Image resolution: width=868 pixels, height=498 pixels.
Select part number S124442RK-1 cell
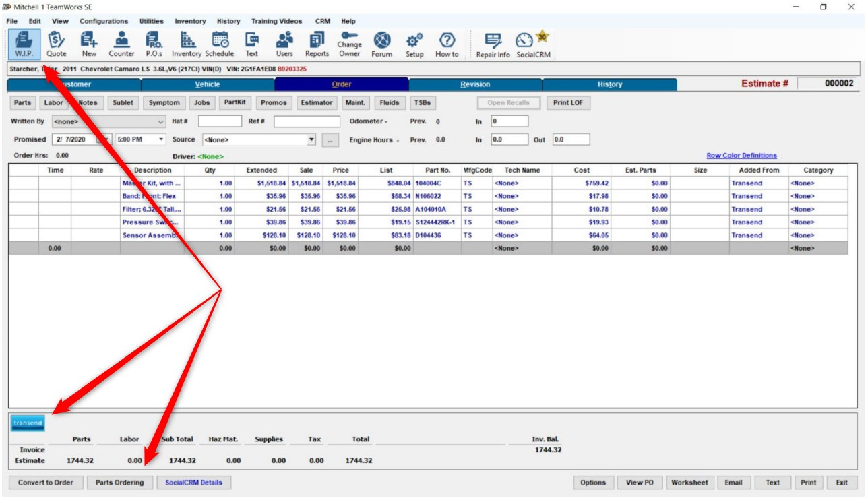[x=437, y=222]
